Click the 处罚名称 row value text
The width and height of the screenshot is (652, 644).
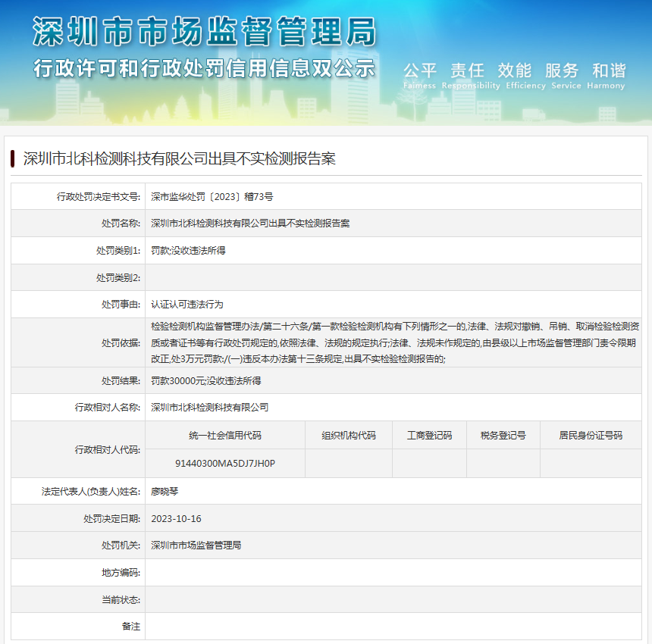coord(250,224)
